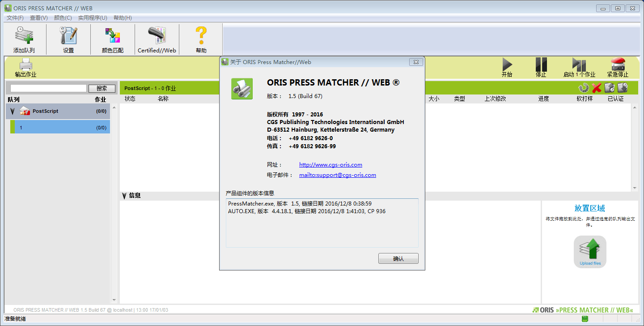The image size is (644, 326).
Task: Open the 查看(V) menu
Action: point(39,18)
